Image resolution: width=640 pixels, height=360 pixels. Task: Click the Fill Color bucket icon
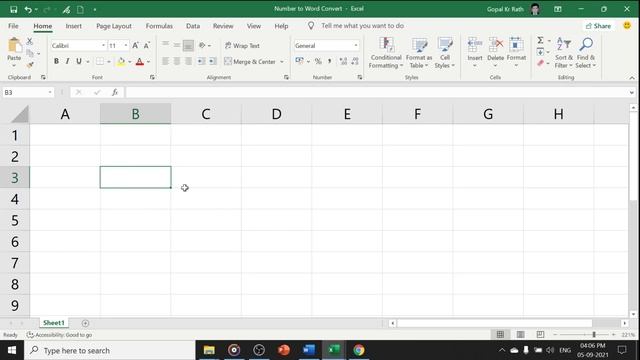click(x=121, y=62)
